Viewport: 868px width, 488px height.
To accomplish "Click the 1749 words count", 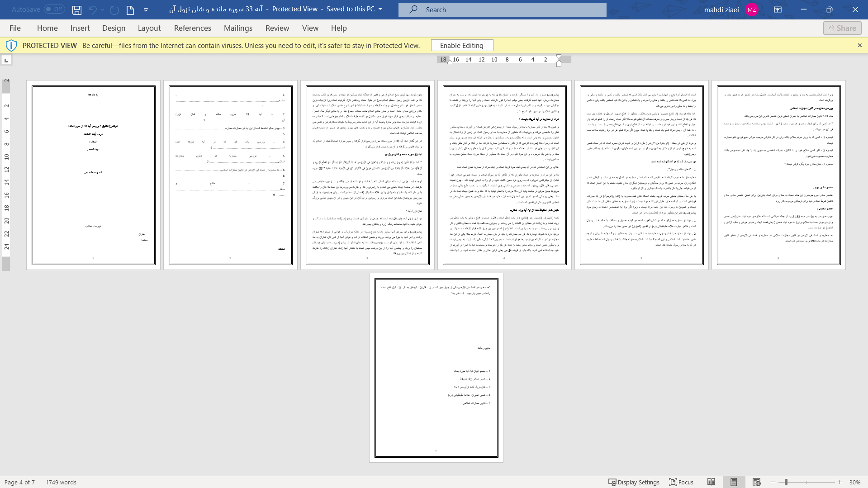I will (61, 482).
